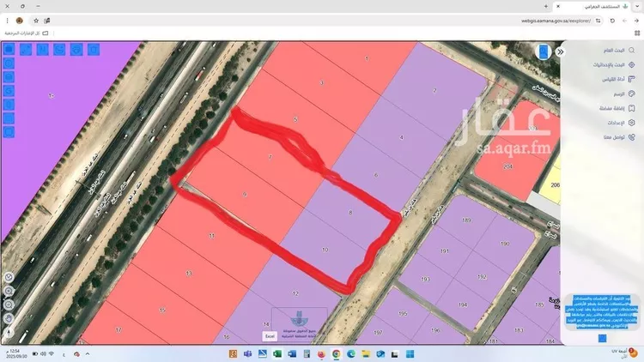Open the Chrome three-dot menu

[6, 20]
